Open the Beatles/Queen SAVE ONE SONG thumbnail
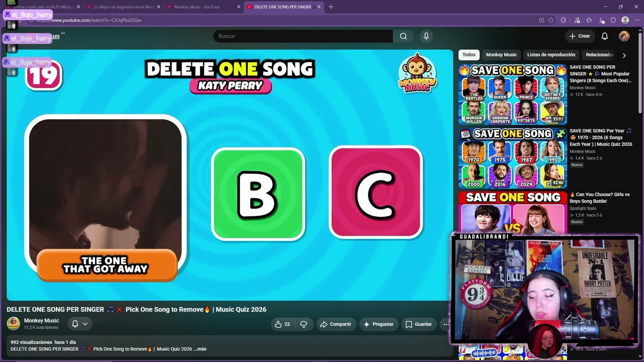Screen dimensions: 644x362 (513, 94)
